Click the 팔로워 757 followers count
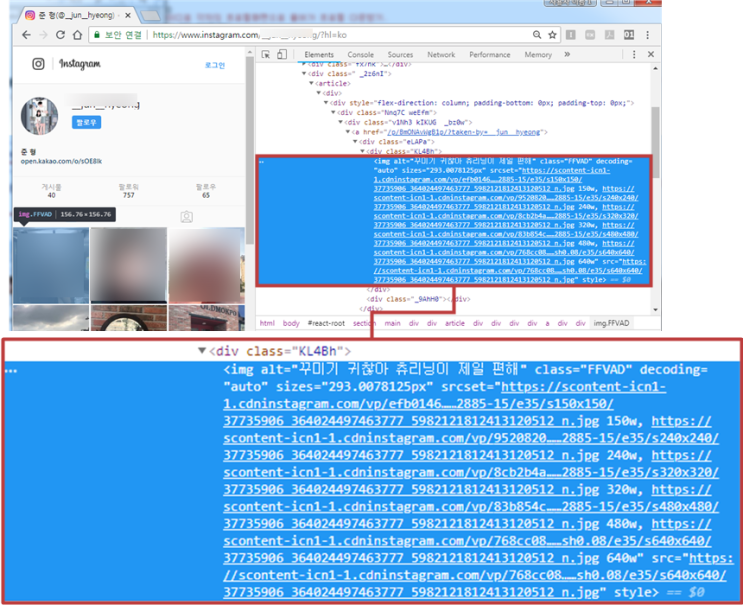 click(128, 191)
